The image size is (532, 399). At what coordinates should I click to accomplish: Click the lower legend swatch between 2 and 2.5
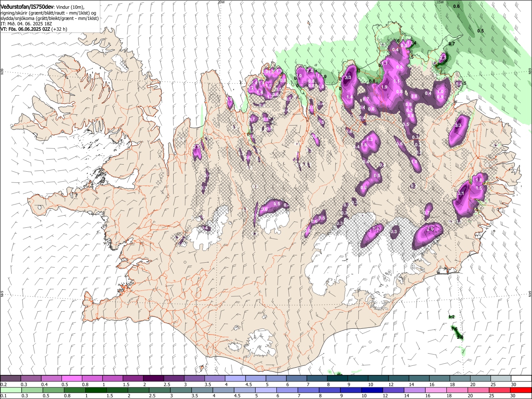tap(138, 390)
